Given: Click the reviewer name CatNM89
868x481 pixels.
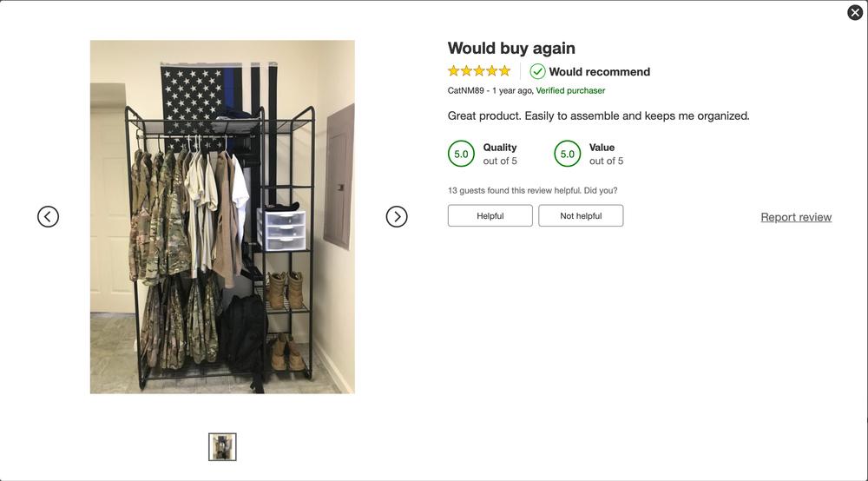Looking at the screenshot, I should click(x=465, y=90).
